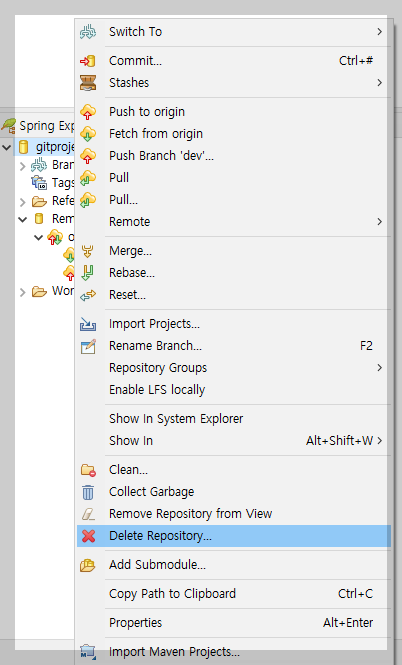Expand the Stashes submenu arrow
The height and width of the screenshot is (665, 402).
click(380, 83)
